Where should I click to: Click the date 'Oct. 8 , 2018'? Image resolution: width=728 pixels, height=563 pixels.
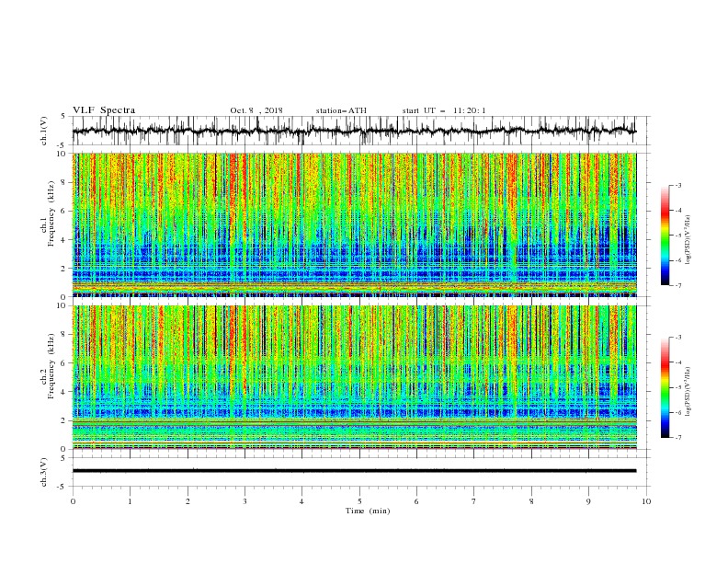[256, 110]
